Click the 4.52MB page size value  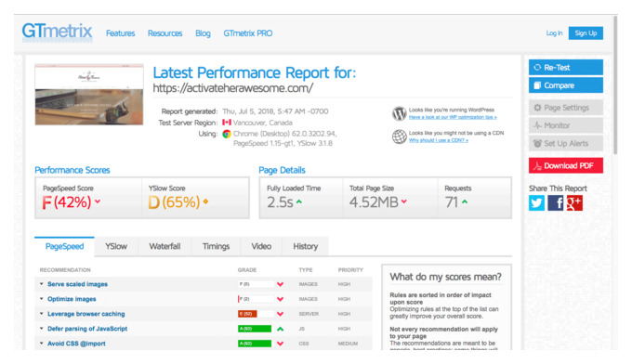click(374, 202)
